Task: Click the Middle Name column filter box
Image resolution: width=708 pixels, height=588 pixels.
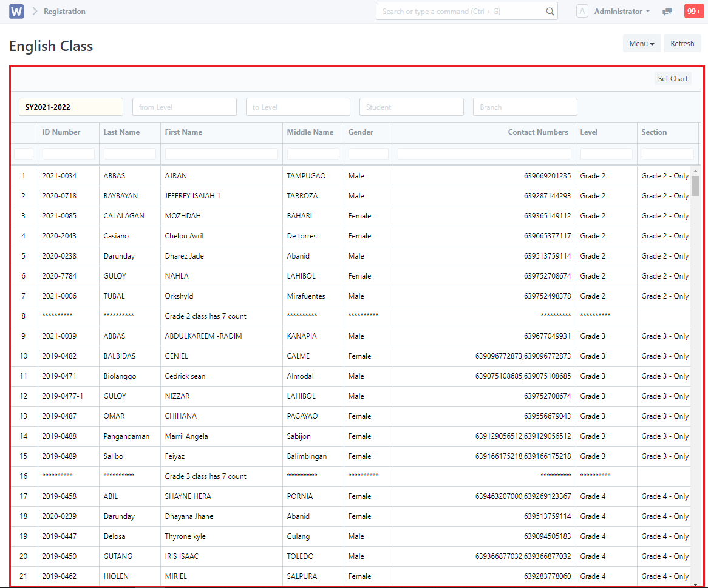Action: tap(313, 154)
